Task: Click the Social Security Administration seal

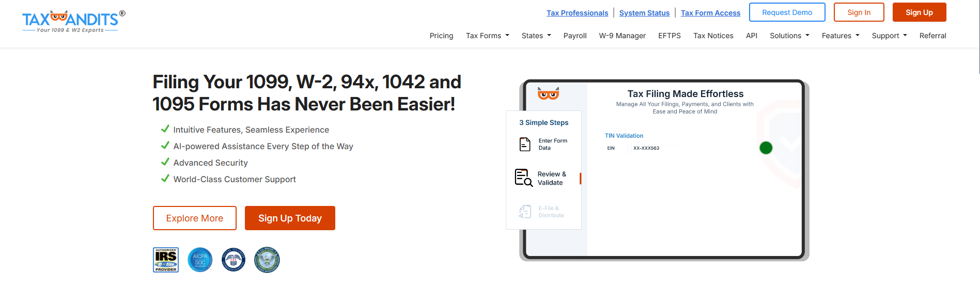Action: [234, 260]
